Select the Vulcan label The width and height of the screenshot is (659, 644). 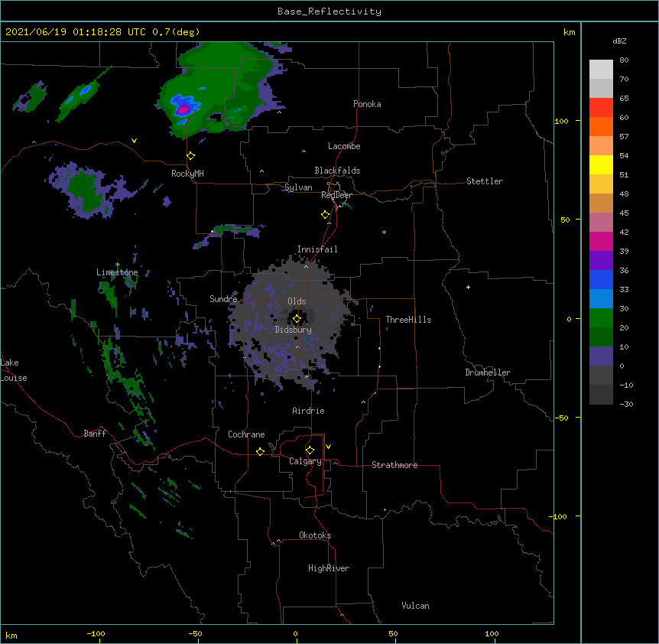[x=415, y=606]
